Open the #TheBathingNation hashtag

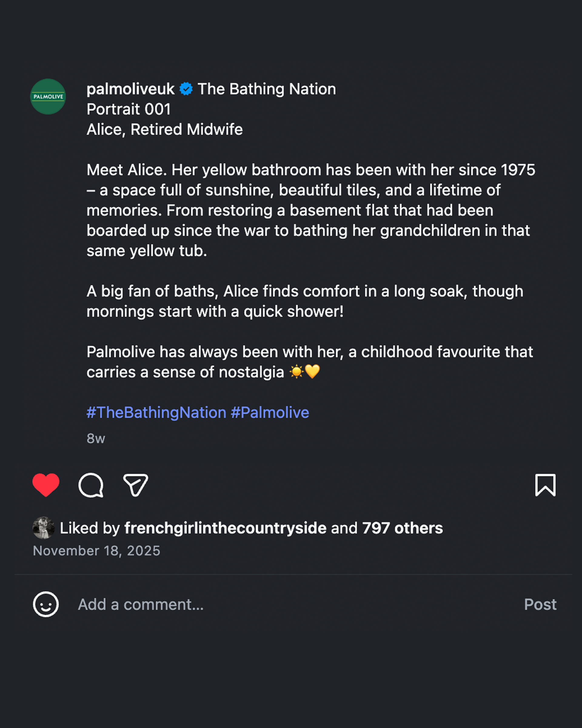(156, 413)
